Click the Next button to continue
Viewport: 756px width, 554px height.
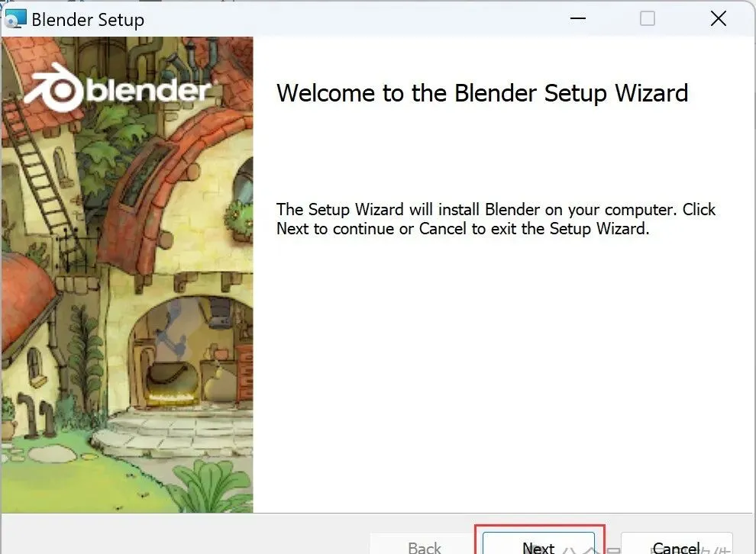pyautogui.click(x=538, y=543)
